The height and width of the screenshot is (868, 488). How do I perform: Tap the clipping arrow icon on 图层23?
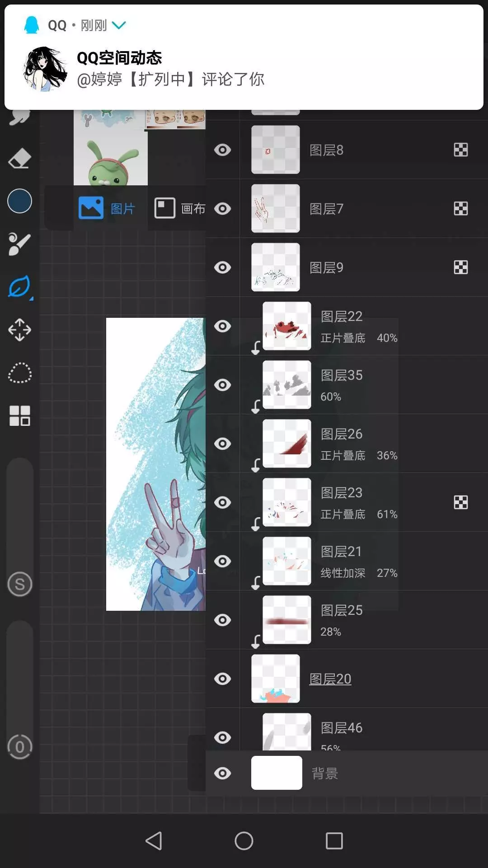pyautogui.click(x=256, y=524)
